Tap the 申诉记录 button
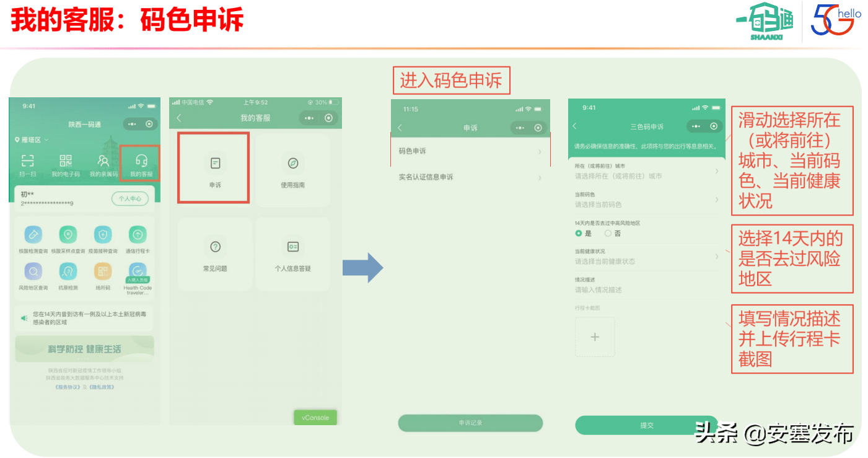This screenshot has height=458, width=868. click(x=470, y=423)
